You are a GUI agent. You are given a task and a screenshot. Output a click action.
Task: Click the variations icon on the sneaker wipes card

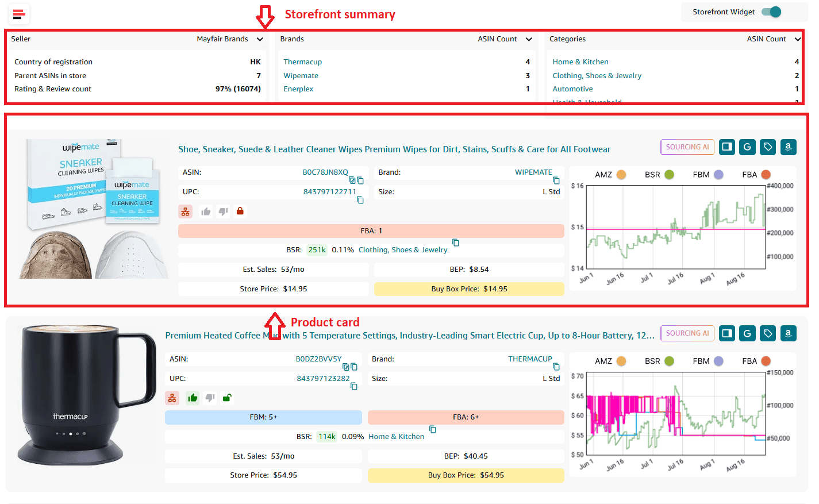[185, 211]
